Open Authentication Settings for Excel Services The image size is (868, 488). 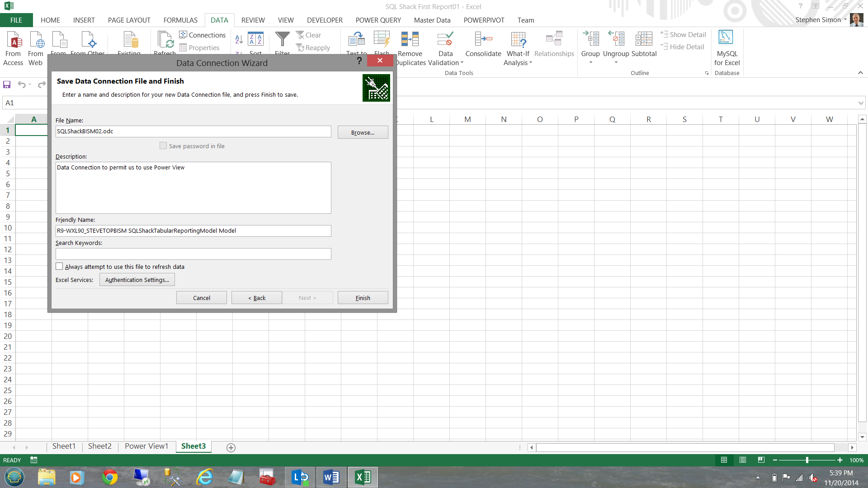[137, 280]
